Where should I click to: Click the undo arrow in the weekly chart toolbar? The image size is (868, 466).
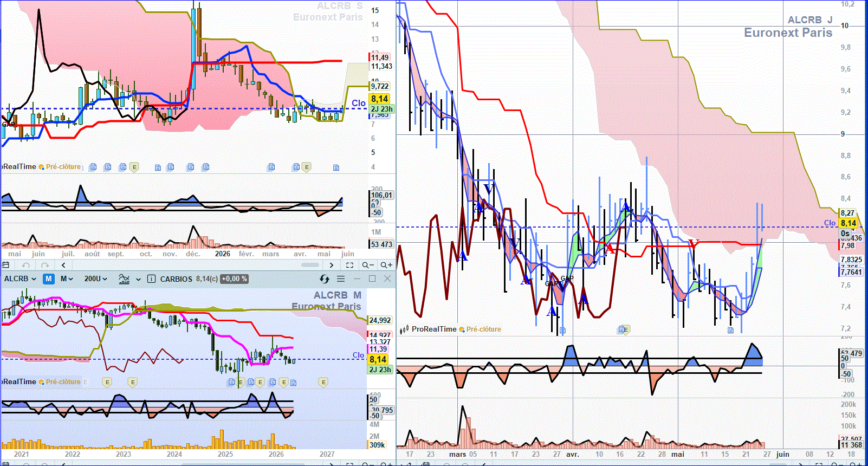[x=25, y=265]
